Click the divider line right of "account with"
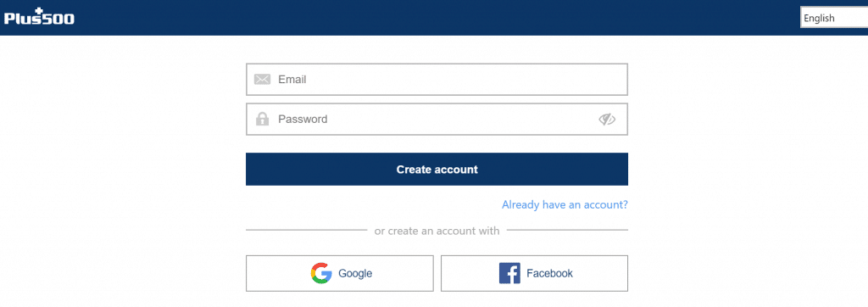 (x=567, y=230)
